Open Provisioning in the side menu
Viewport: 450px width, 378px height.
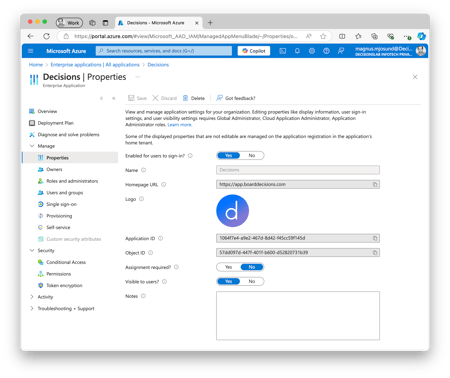[59, 216]
